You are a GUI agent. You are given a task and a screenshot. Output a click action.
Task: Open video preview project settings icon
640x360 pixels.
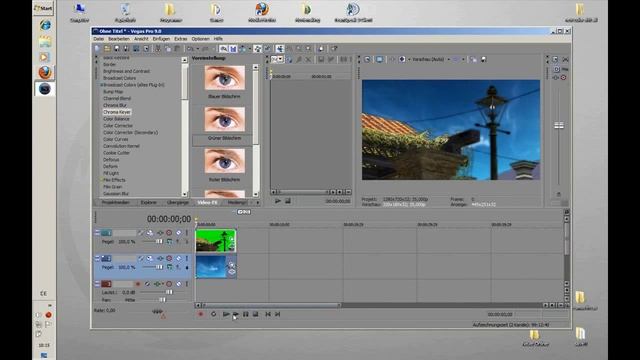[367, 59]
